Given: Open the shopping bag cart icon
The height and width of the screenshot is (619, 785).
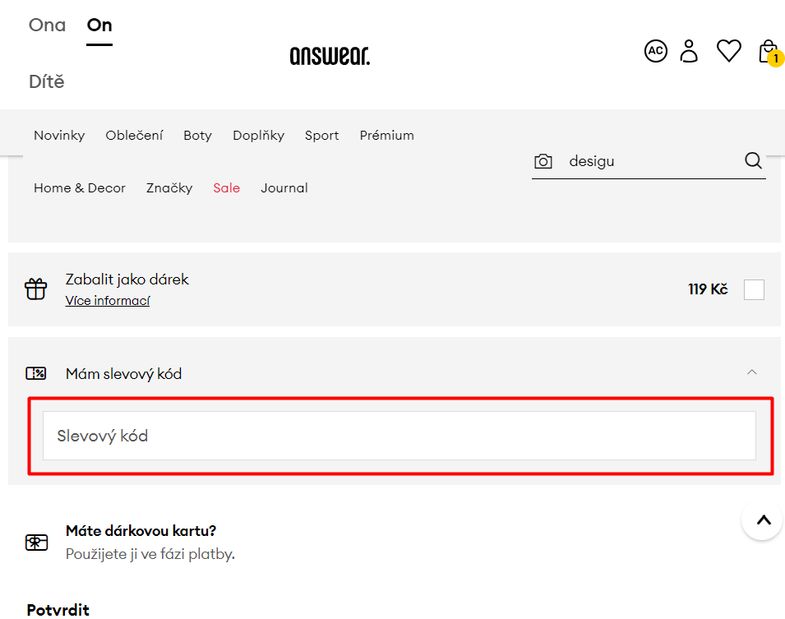Looking at the screenshot, I should pyautogui.click(x=769, y=52).
